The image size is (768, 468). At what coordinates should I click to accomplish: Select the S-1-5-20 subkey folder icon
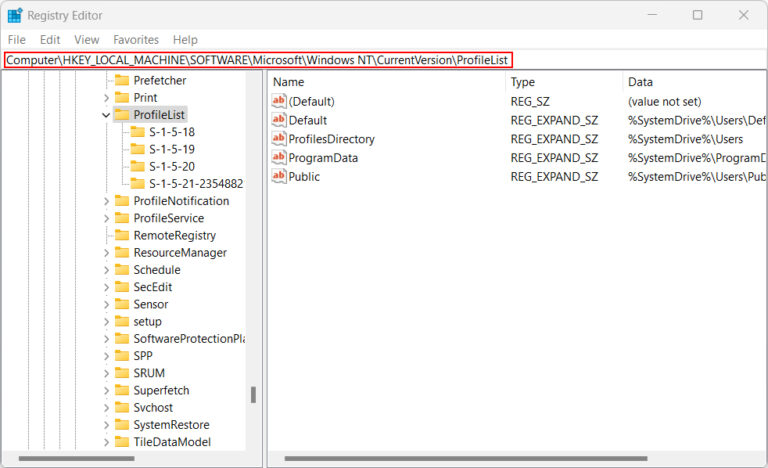(x=138, y=166)
